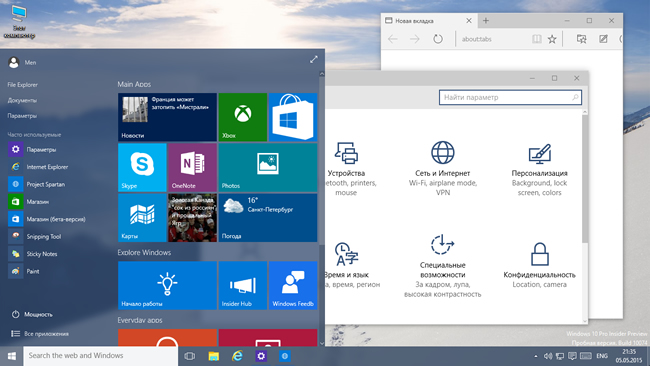650x366 pixels.
Task: Launch the Skype tile
Action: [x=142, y=167]
